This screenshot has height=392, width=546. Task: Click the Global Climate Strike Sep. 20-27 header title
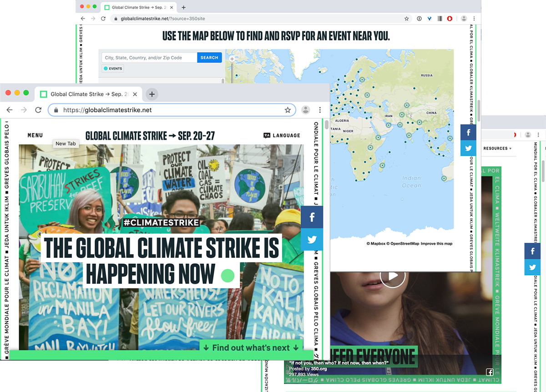point(150,136)
